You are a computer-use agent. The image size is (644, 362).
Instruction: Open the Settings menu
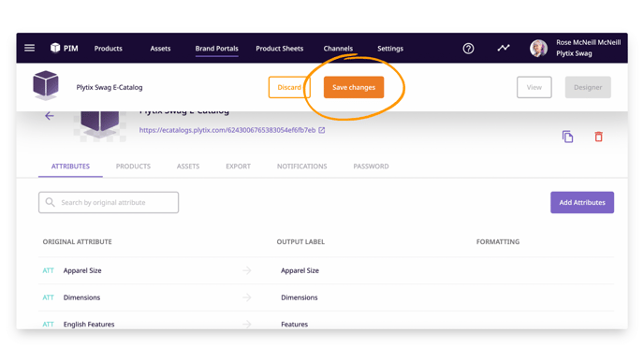click(x=390, y=49)
